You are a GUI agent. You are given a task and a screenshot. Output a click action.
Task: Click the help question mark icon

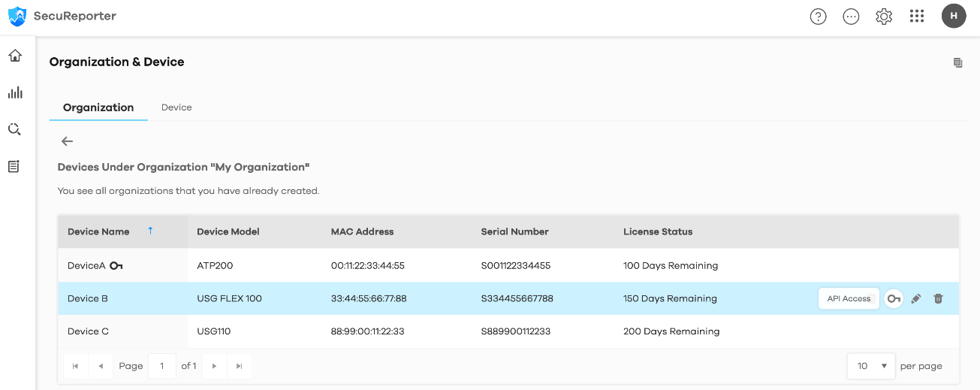(x=818, y=17)
